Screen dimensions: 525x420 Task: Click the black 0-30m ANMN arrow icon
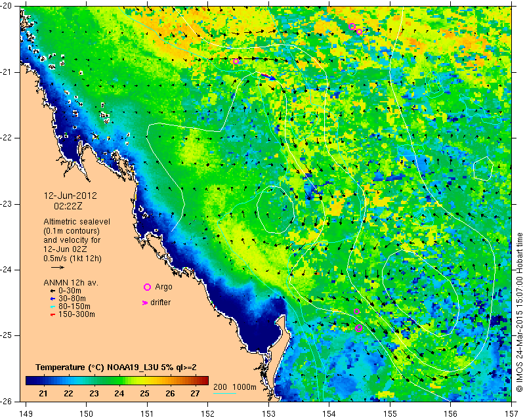tap(52, 291)
